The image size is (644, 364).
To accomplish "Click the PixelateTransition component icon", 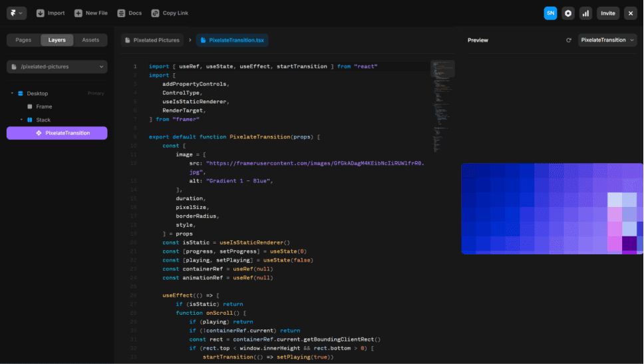I will 39,132.
